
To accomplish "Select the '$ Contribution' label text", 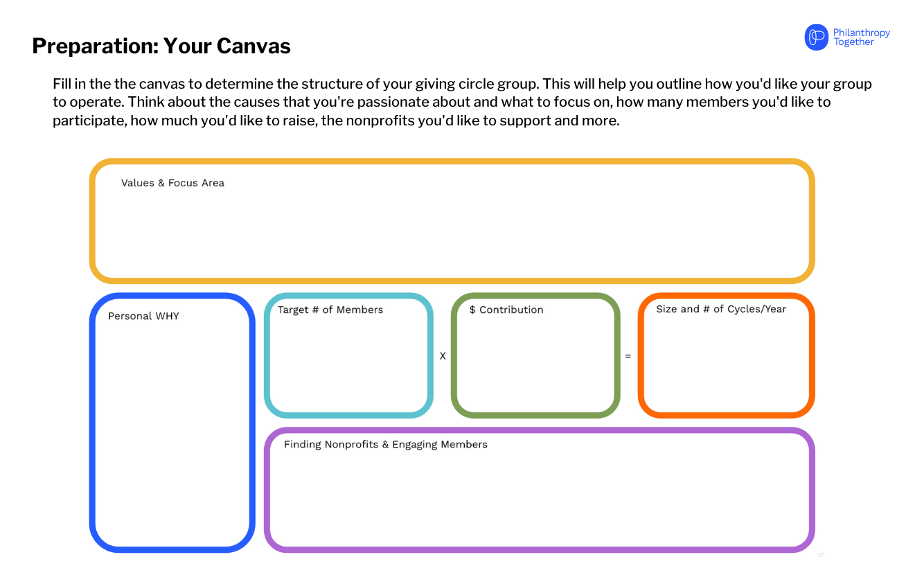I will [506, 310].
